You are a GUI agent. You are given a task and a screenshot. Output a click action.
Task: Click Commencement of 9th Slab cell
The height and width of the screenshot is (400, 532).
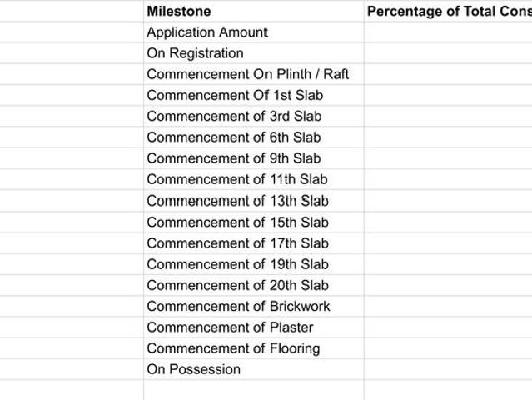[x=254, y=158]
